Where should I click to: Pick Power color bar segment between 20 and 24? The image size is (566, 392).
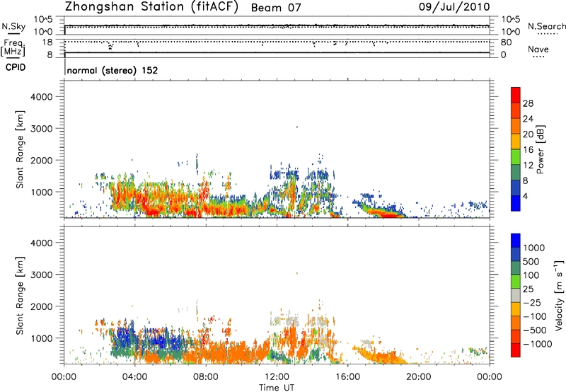pos(516,126)
